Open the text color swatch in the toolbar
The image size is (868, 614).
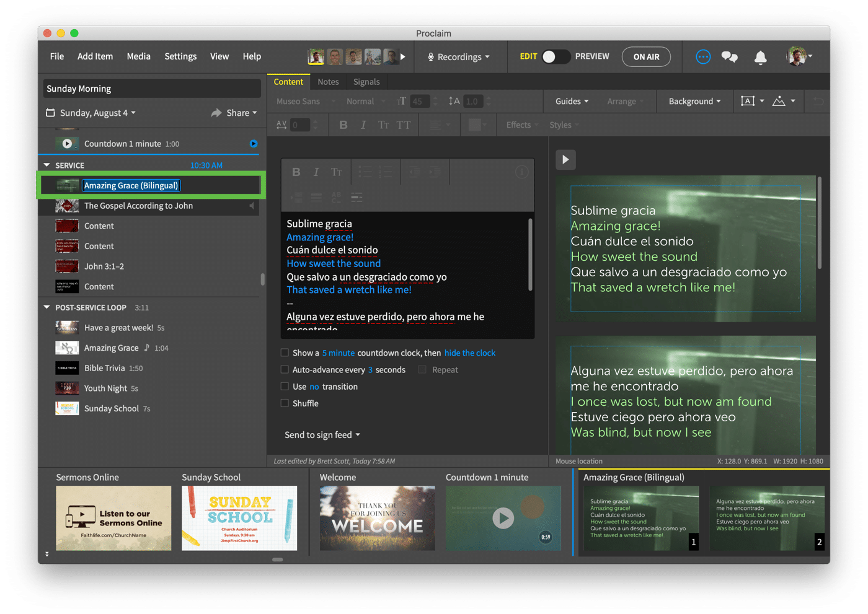(476, 125)
